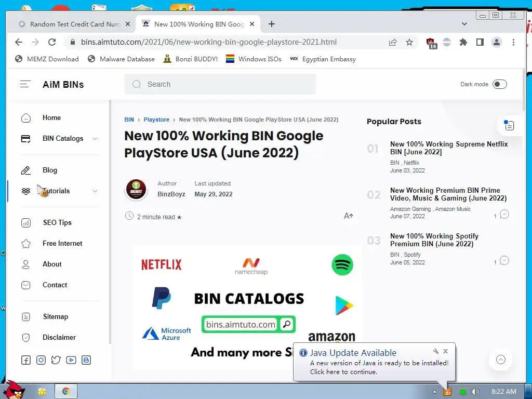532x399 pixels.
Task: Open the Premium BIN Prime Video post
Action: pos(448,194)
